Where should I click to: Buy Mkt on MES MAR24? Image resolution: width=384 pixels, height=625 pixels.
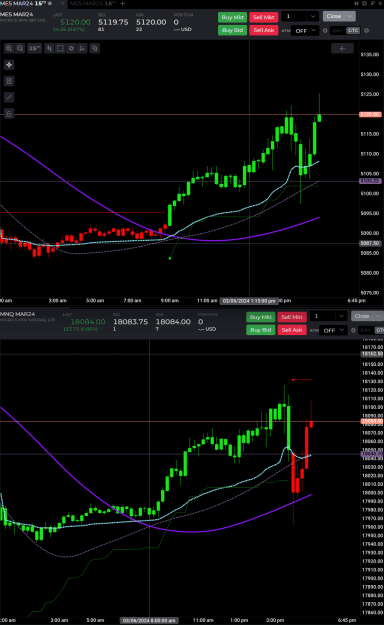point(232,17)
